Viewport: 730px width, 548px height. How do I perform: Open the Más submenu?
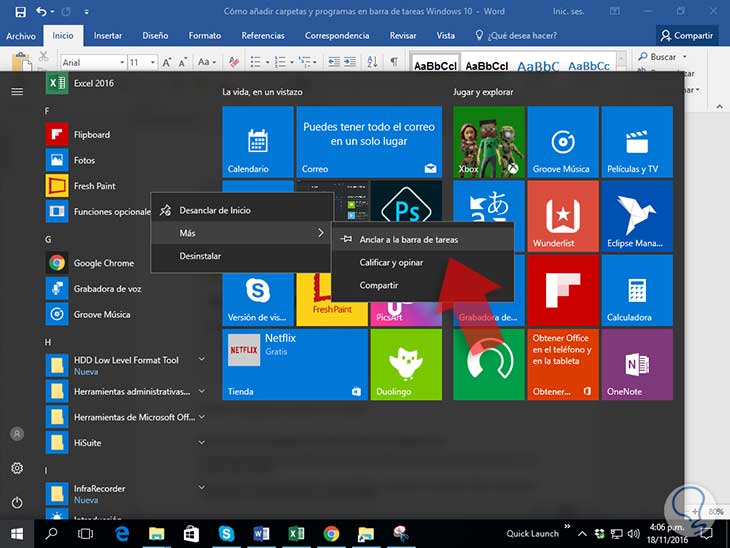(242, 233)
